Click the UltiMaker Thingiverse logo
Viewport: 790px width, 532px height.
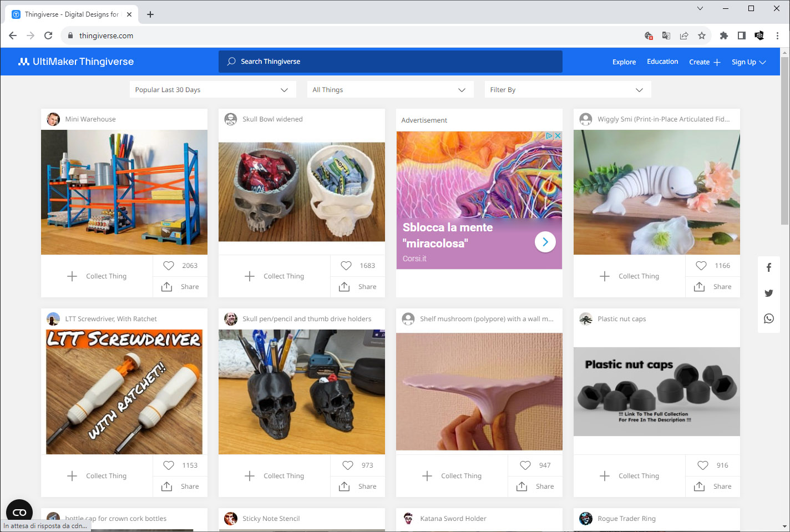[77, 62]
